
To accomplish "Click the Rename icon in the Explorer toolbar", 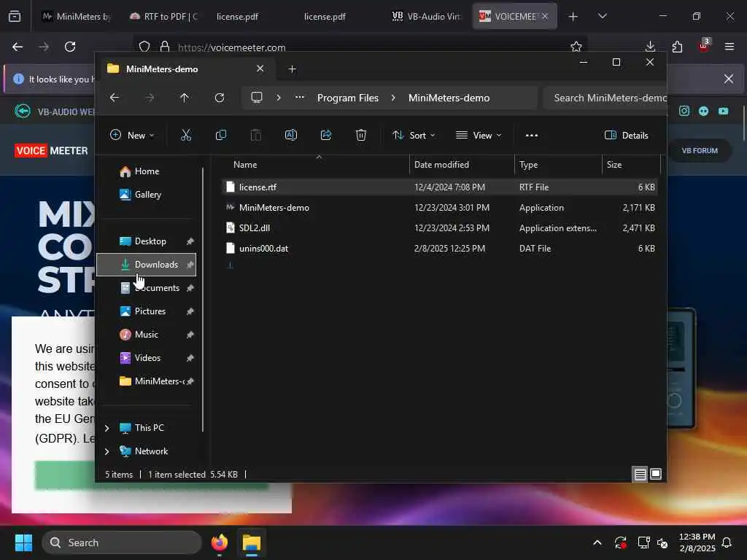I will pos(290,135).
